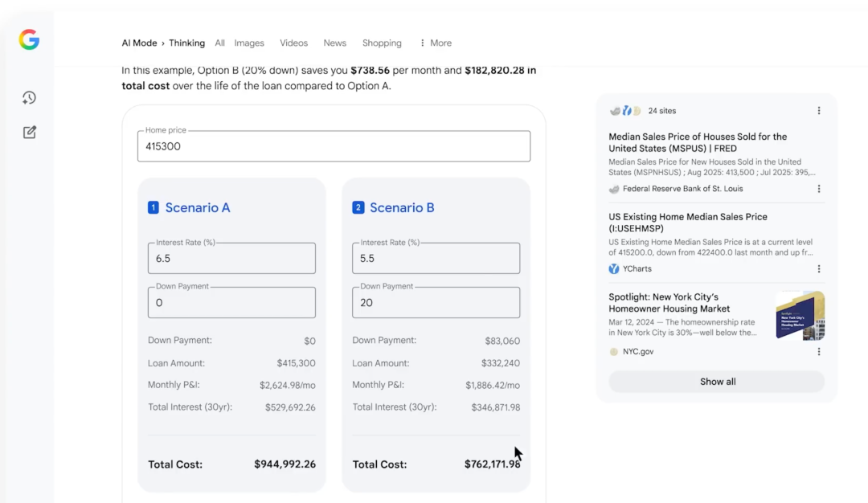This screenshot has height=503, width=868.
Task: Open the News tab
Action: click(334, 43)
